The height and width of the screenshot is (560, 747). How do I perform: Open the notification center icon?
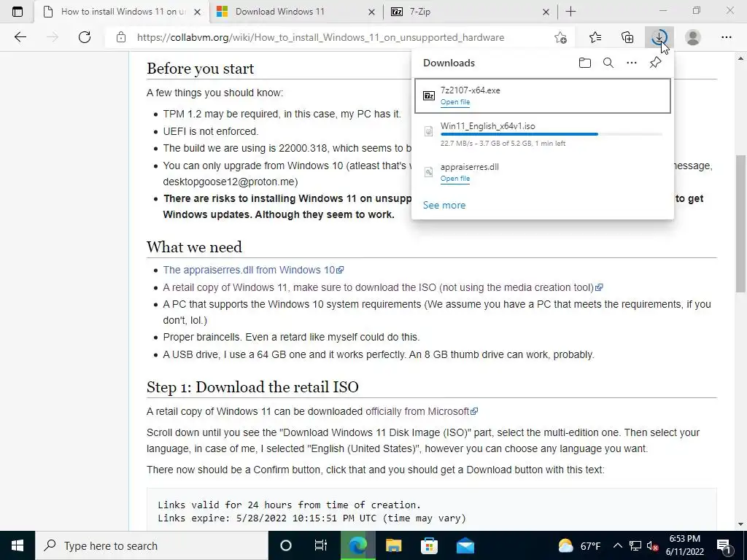724,545
